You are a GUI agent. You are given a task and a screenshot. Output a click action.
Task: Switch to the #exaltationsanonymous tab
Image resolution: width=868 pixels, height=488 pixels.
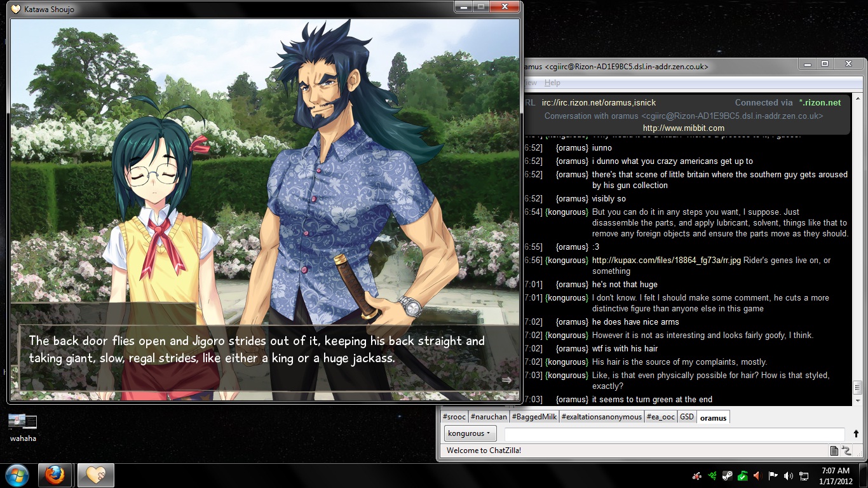click(602, 417)
